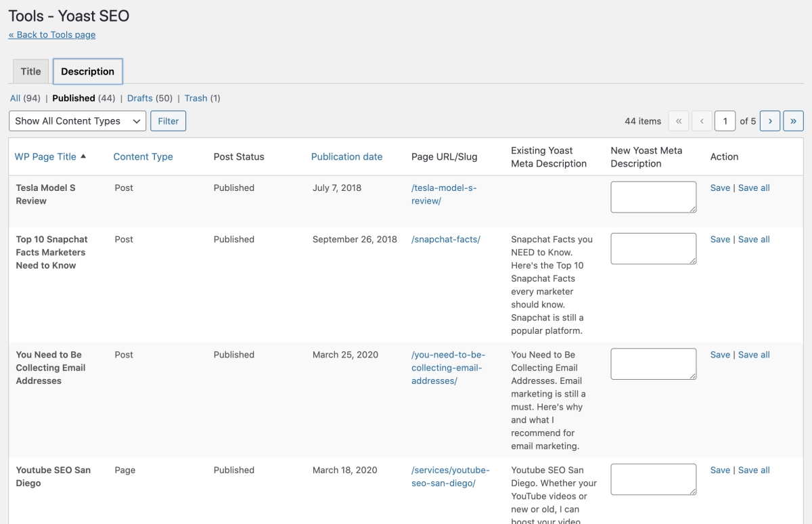Switch to the Title tab
The image size is (812, 524).
tap(30, 71)
